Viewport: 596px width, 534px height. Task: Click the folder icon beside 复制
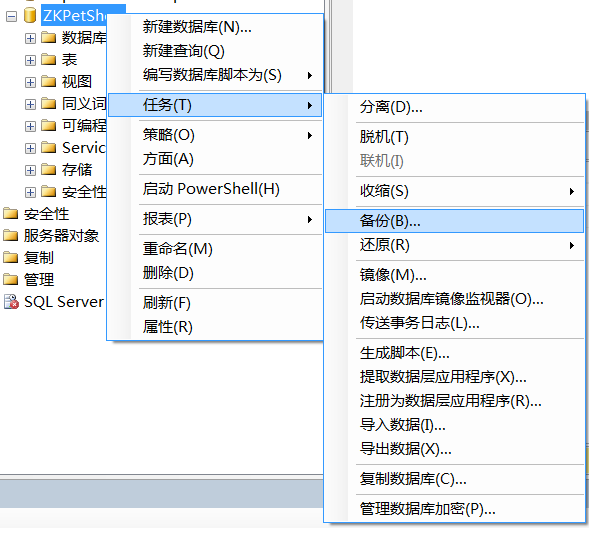[x=11, y=257]
